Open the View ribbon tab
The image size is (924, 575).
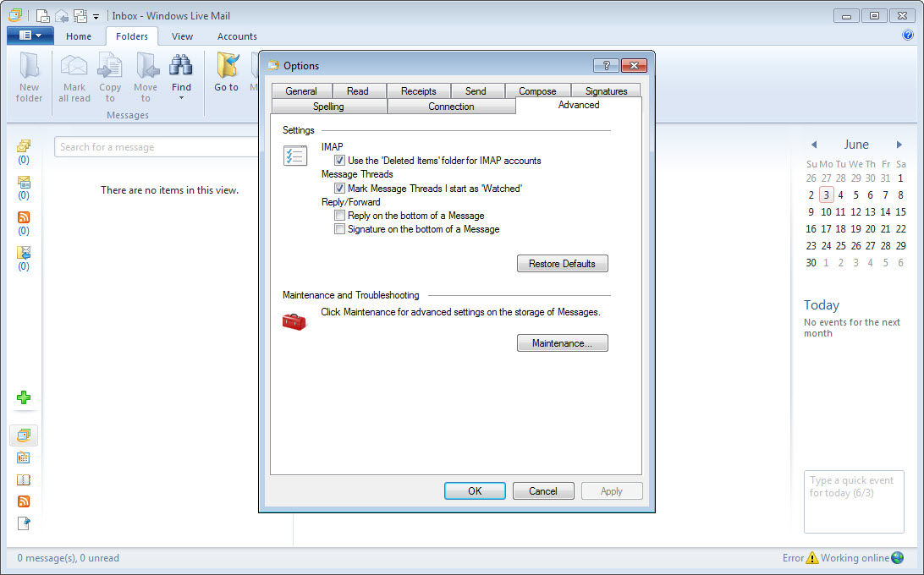point(182,36)
